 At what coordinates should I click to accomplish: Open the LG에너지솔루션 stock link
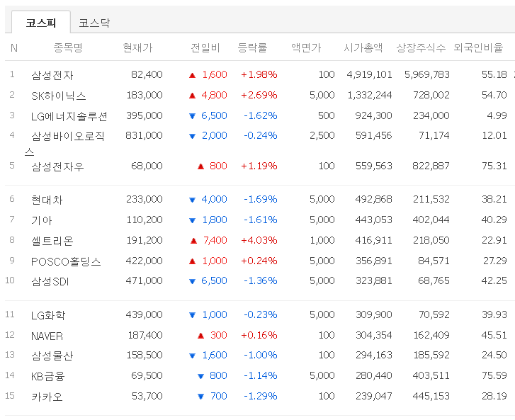point(69,116)
